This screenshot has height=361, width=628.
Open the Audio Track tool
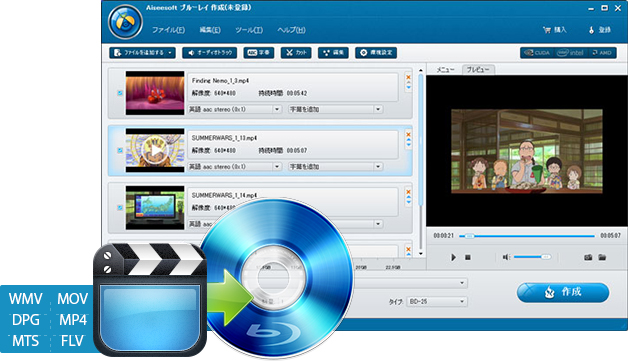(x=209, y=52)
